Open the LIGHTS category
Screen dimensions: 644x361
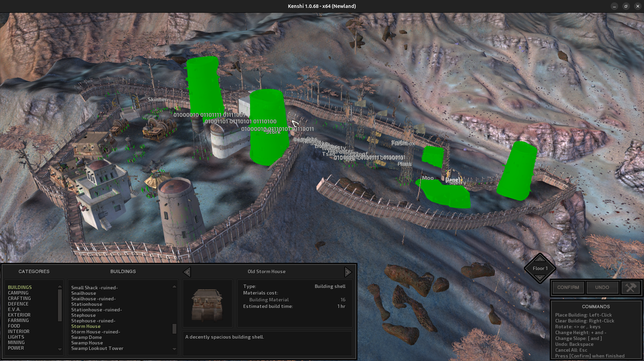coord(16,337)
